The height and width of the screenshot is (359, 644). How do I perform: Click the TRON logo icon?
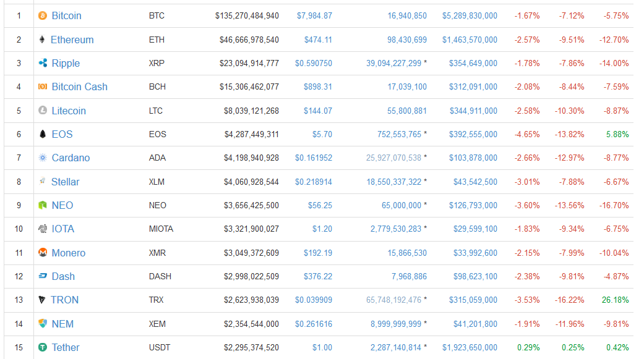click(x=42, y=300)
